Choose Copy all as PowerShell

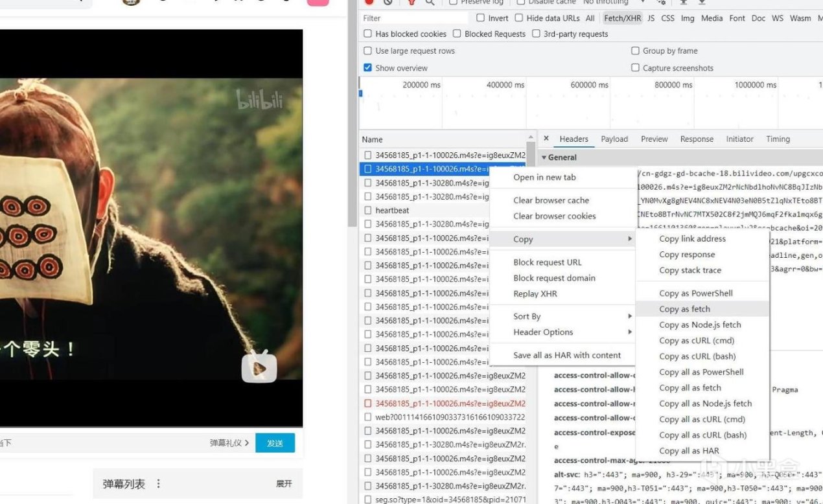(702, 372)
